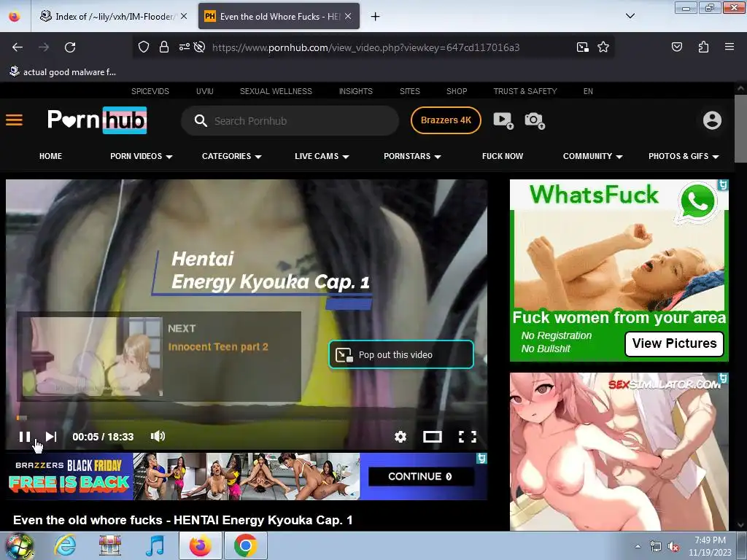Switch to Chrome in the taskbar

245,546
